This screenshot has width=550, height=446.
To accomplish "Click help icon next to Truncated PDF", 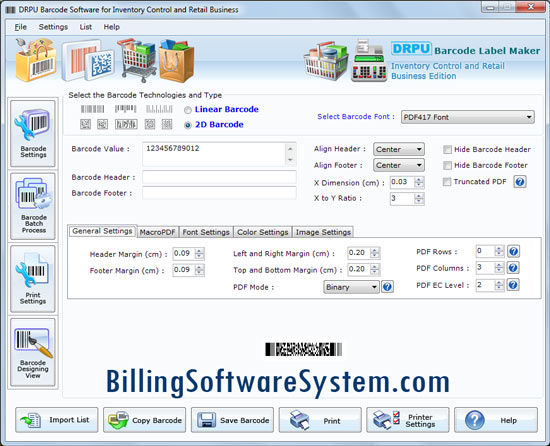I will (520, 182).
